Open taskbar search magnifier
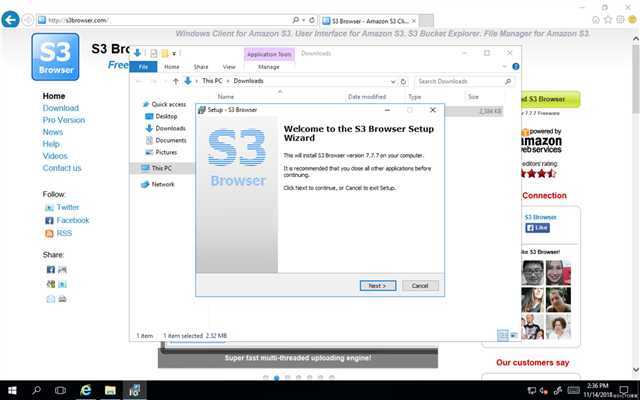640x400 pixels. (36, 391)
